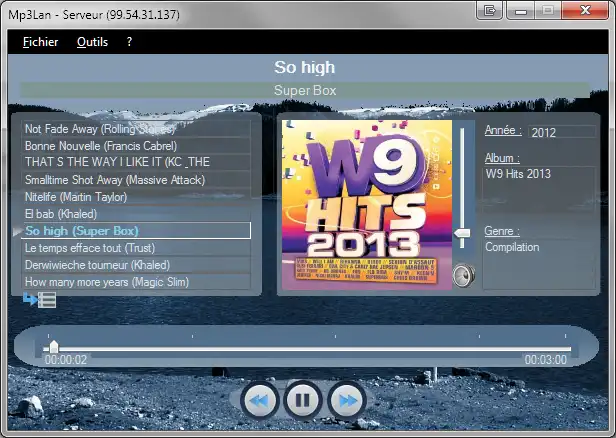
Task: Select 'Le temps efface tout (Trust)' track
Action: coord(136,248)
